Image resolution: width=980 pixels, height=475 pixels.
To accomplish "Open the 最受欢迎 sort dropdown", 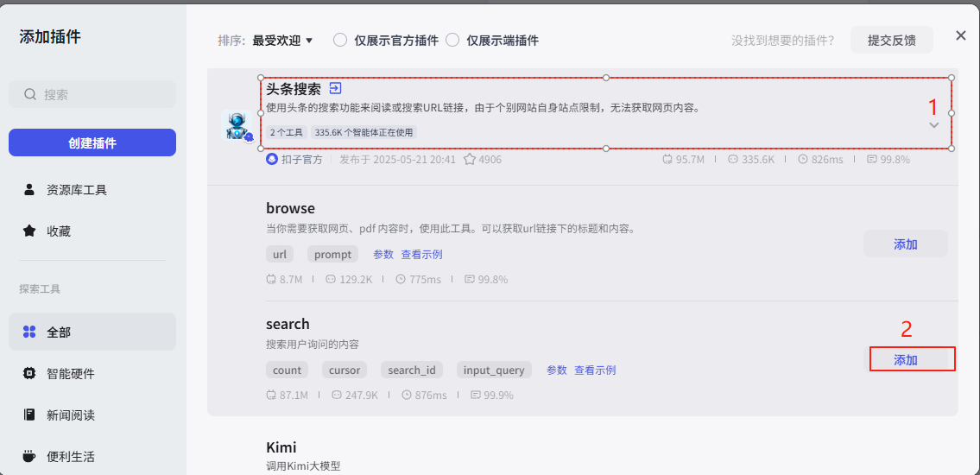I will pyautogui.click(x=282, y=41).
